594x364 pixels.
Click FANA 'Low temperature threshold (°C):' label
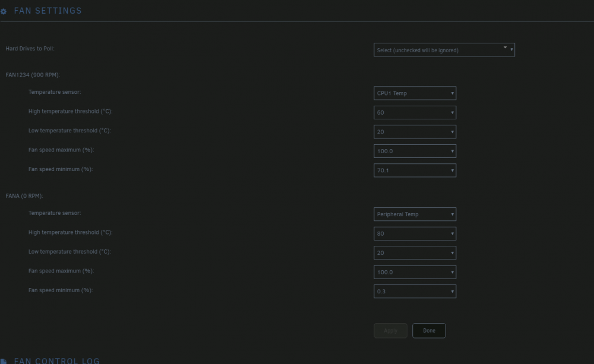[x=69, y=252]
